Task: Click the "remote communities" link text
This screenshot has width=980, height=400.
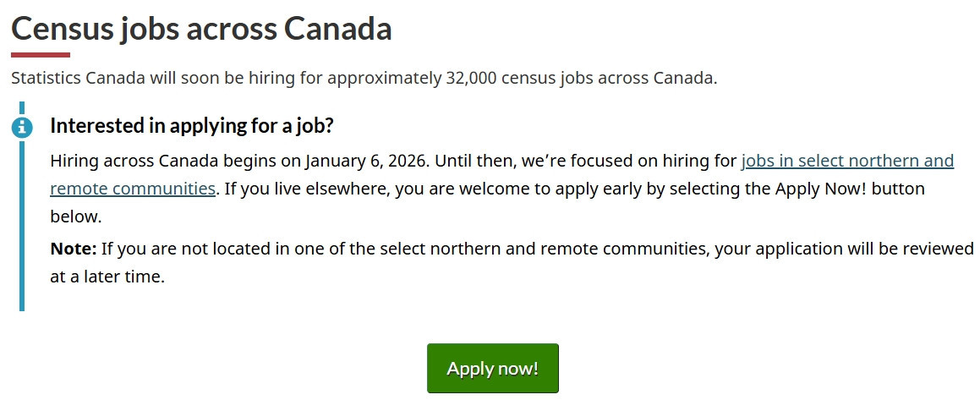Action: point(133,188)
